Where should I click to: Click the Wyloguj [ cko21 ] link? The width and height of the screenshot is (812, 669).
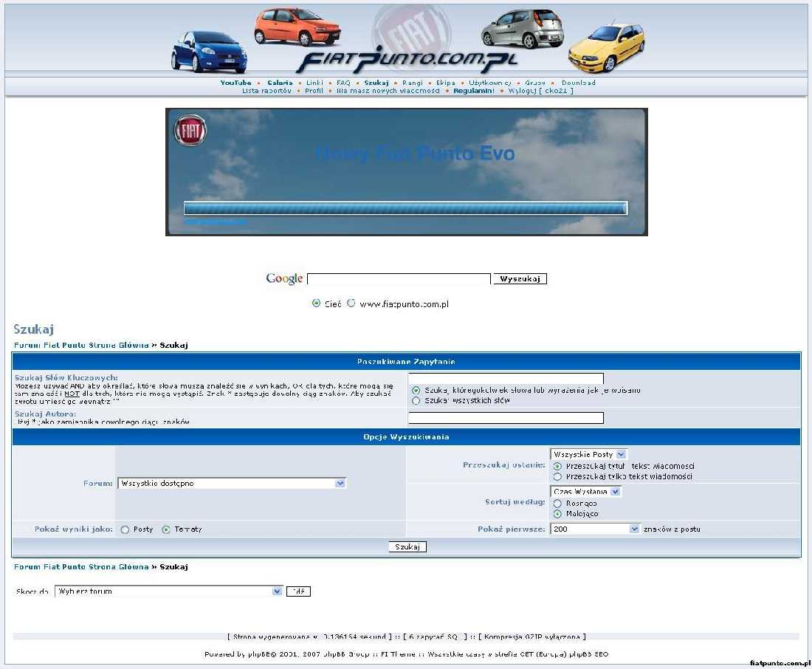coord(540,91)
